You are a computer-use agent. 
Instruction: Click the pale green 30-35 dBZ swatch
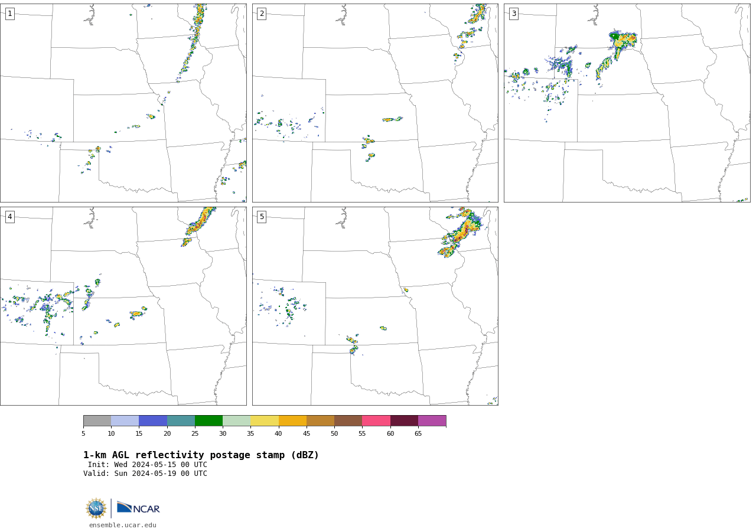click(236, 420)
